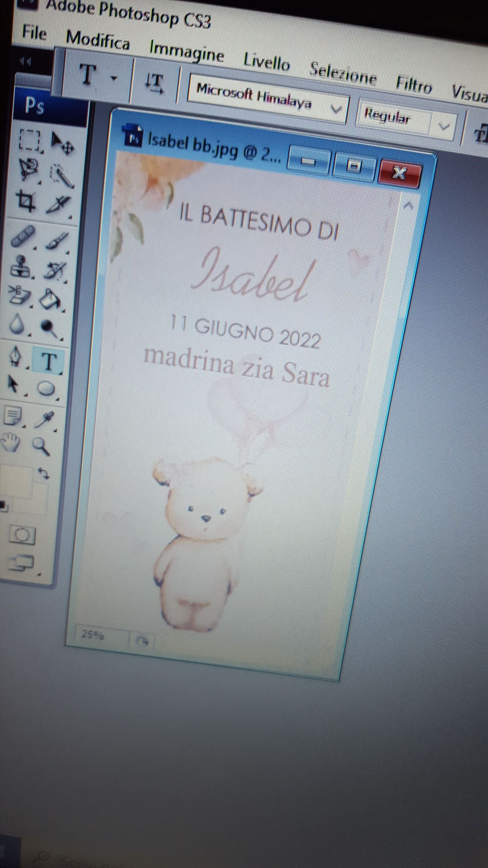This screenshot has height=868, width=488.
Task: Click the status bar icon beside 25%
Action: [x=142, y=641]
